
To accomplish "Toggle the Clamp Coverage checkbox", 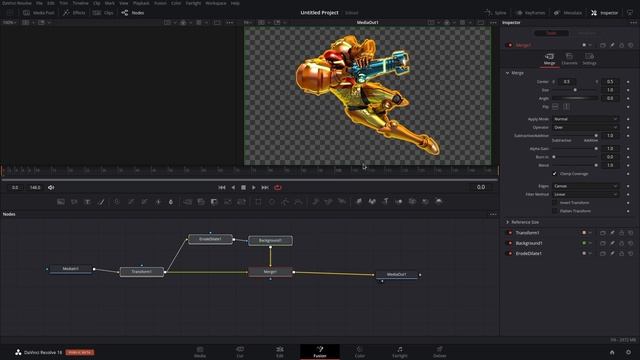I will 555,174.
